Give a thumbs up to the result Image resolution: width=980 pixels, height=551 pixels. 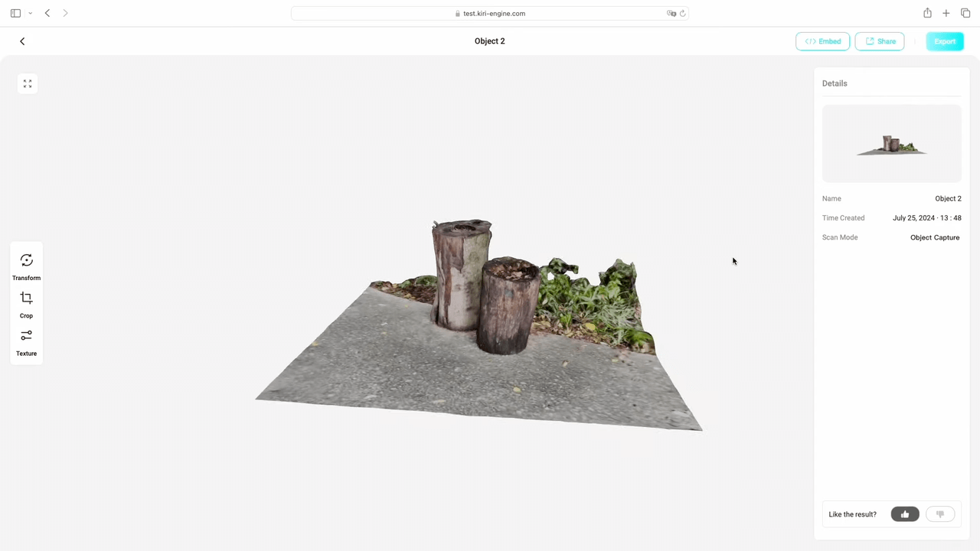(905, 514)
